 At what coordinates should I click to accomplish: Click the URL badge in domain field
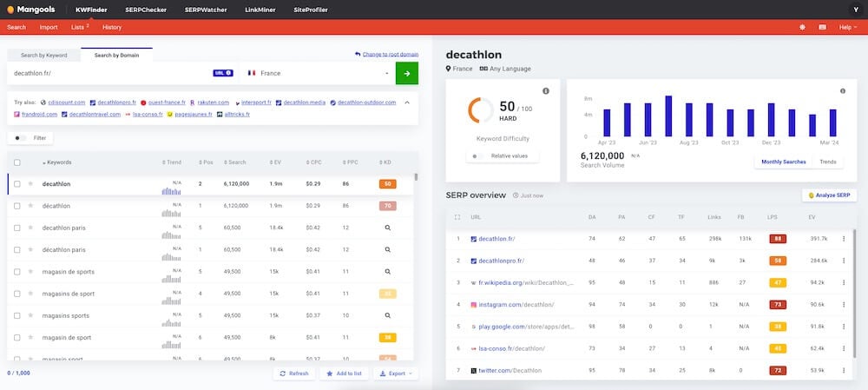point(223,73)
